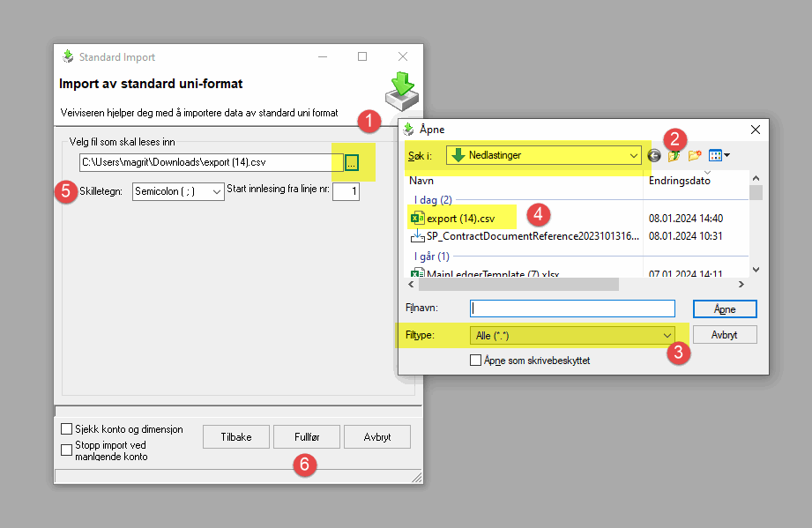Check 'Åpne som skrivebeskyttet' option
Image resolution: width=812 pixels, height=528 pixels.
coord(476,360)
